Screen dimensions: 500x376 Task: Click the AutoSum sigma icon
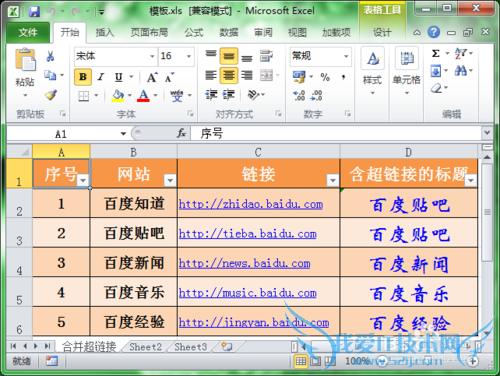[x=435, y=53]
